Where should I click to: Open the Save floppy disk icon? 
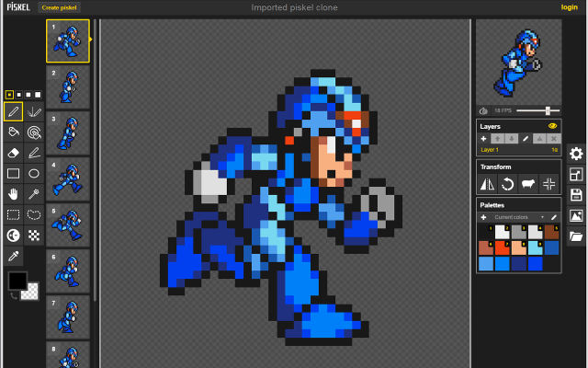[576, 195]
